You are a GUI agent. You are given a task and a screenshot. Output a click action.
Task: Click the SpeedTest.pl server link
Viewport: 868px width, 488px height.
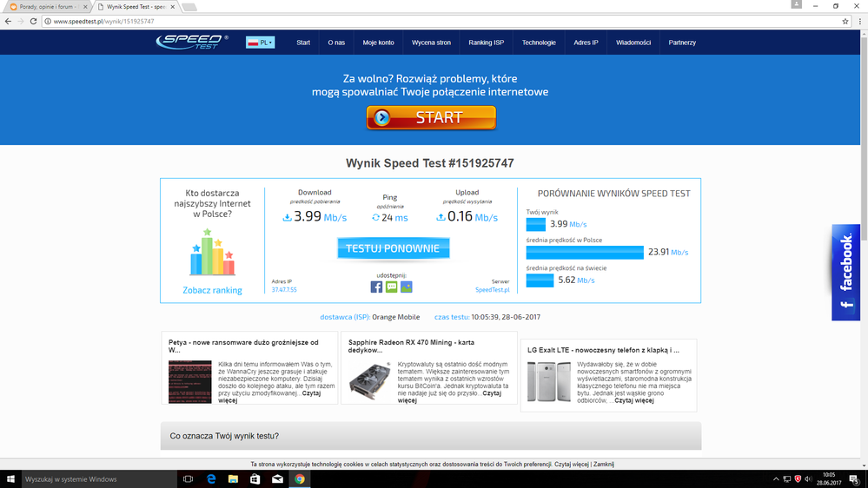pos(492,290)
